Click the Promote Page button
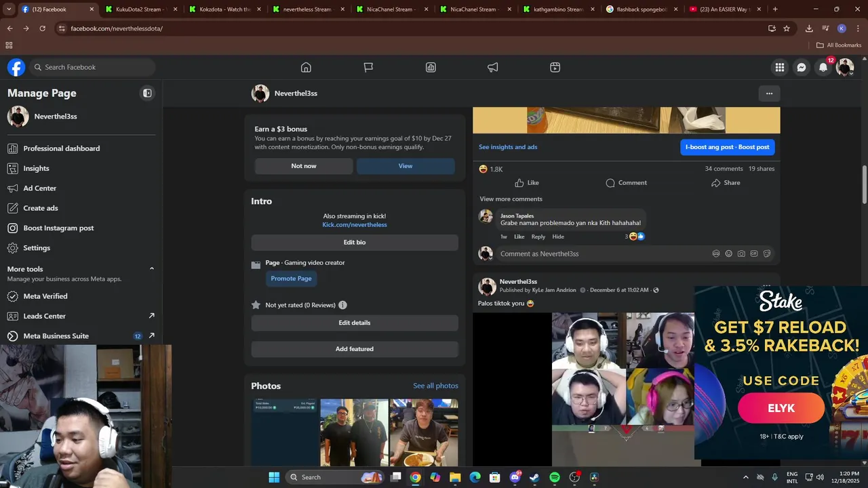This screenshot has height=488, width=868. tap(292, 279)
